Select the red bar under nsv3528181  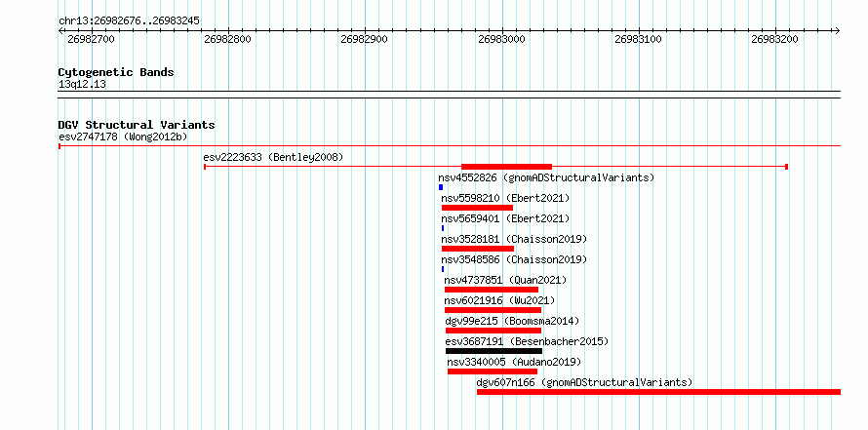point(478,249)
